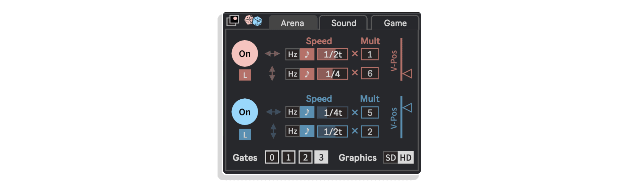Open the Game tab
This screenshot has height=185, width=644.
[x=395, y=23]
